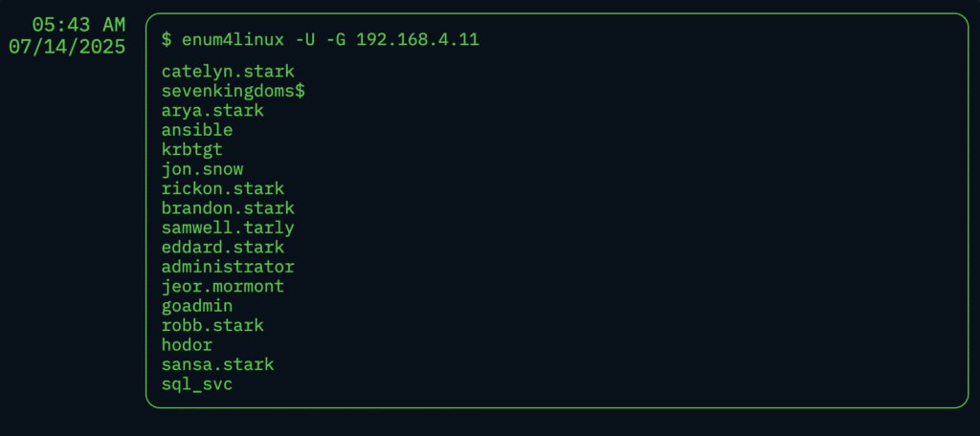Click on sansa.stark username
Image resolution: width=980 pixels, height=436 pixels.
click(217, 364)
